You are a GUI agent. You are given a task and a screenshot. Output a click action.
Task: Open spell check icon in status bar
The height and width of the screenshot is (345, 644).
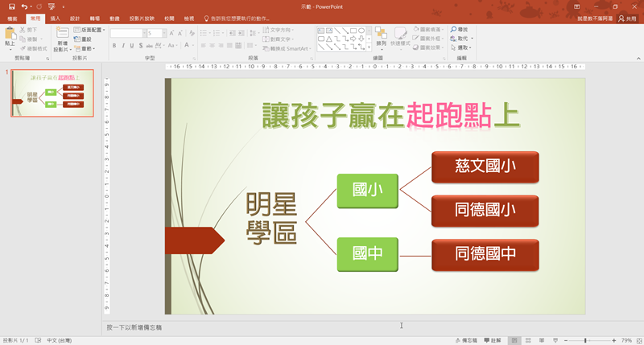coord(38,340)
